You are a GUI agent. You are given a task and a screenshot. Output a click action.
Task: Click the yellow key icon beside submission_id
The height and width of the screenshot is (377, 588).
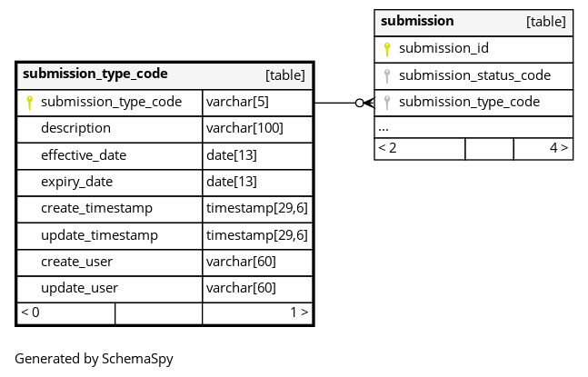click(386, 49)
